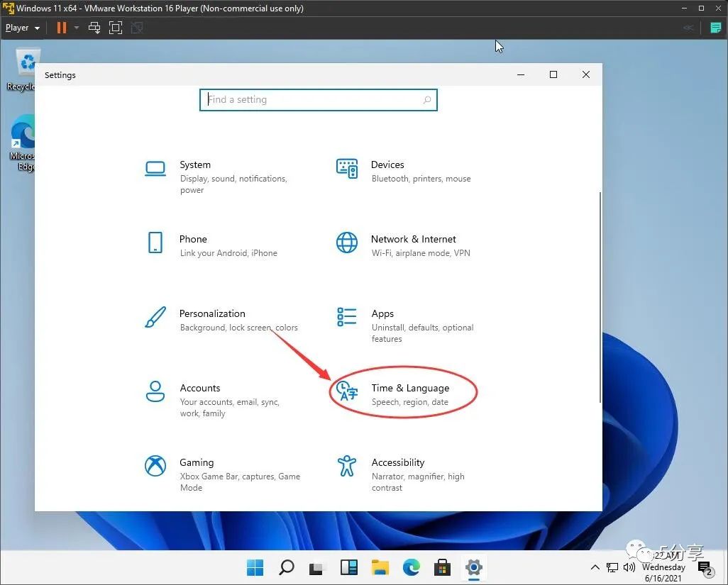Show hidden system tray icons chevron
The height and width of the screenshot is (585, 728).
[x=595, y=567]
